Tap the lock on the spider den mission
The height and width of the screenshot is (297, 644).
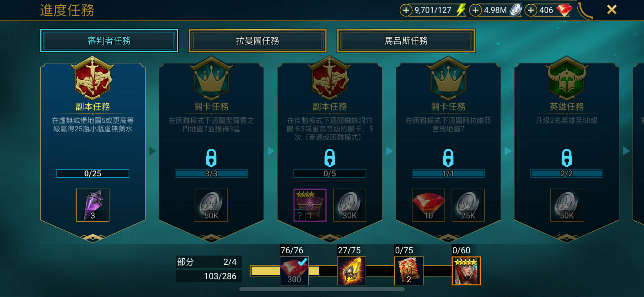point(330,158)
